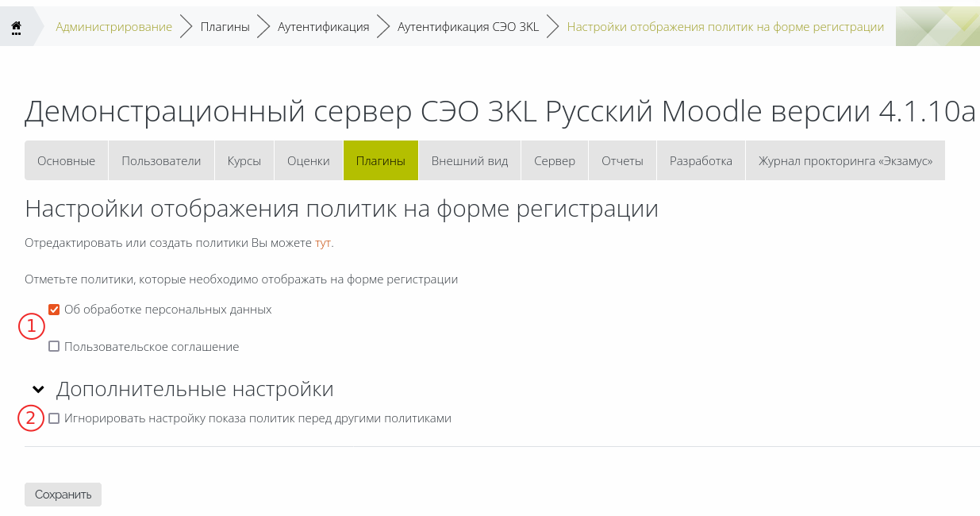Switch to the Сервер tab
Screen dimensions: 980x516
[555, 160]
